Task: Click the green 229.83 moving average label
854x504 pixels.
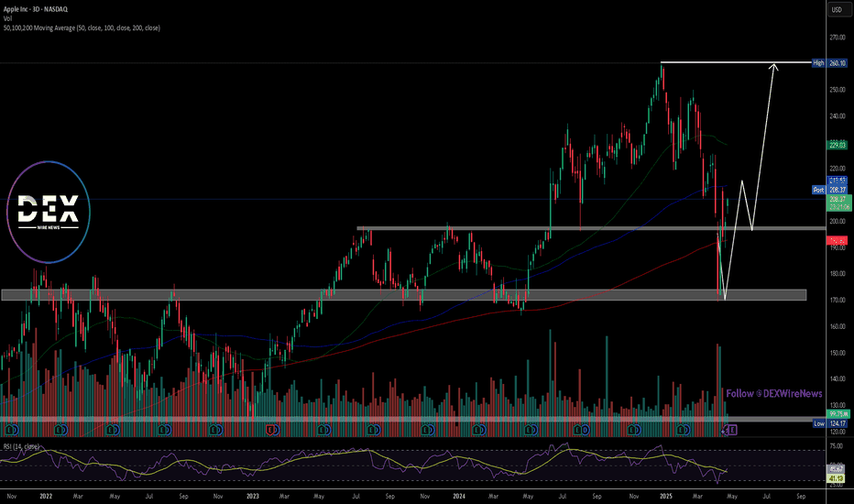Action: coord(838,145)
